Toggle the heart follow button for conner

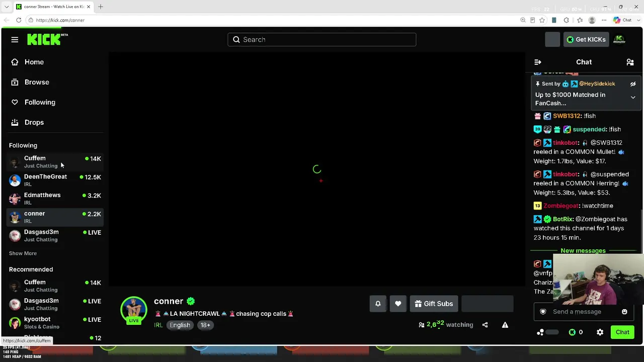coord(398,304)
